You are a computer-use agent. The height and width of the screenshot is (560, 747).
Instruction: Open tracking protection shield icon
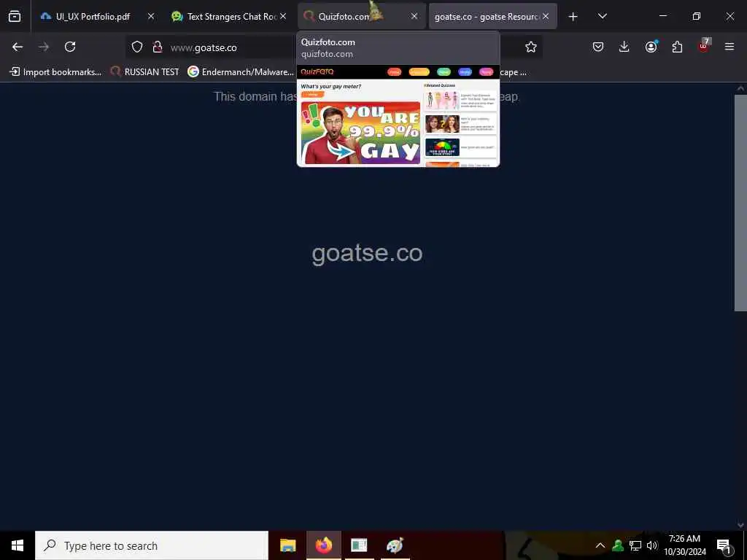(x=137, y=47)
